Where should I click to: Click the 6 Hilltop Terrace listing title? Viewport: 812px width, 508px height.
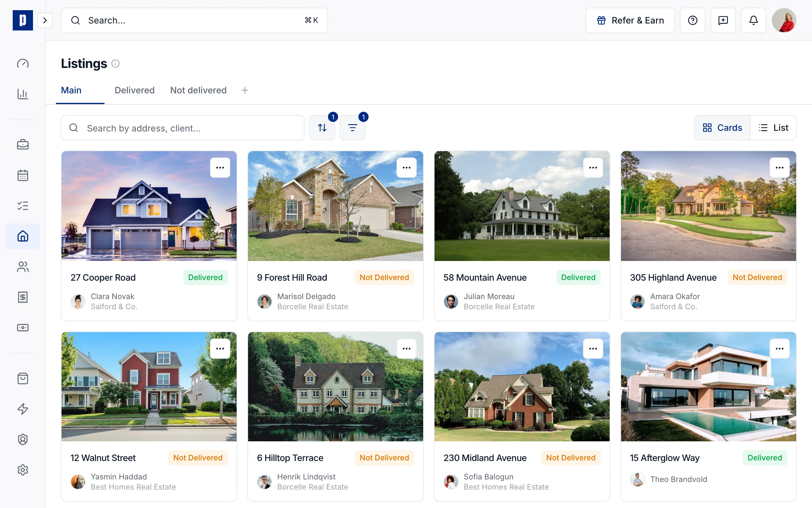pos(290,458)
